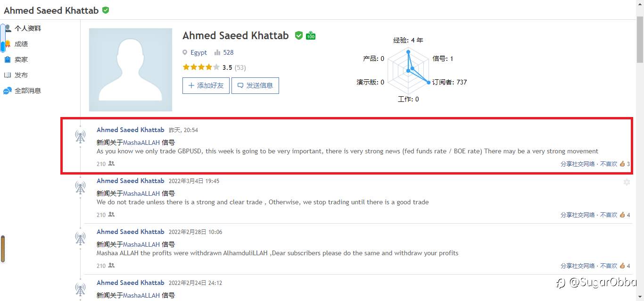This screenshot has width=644, height=301.
Task: Click 不喜欢 on the GBPUSD post
Action: point(608,164)
